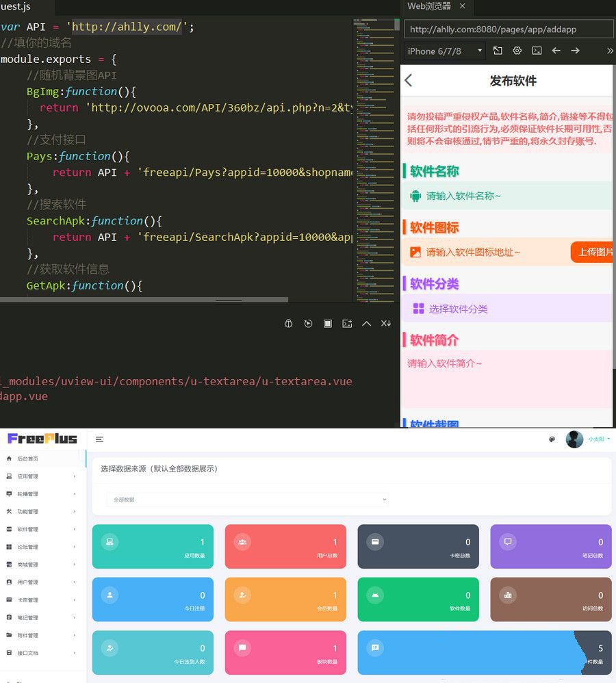This screenshot has height=683, width=616.
Task: Open browser settings gear icon
Action: [x=517, y=50]
